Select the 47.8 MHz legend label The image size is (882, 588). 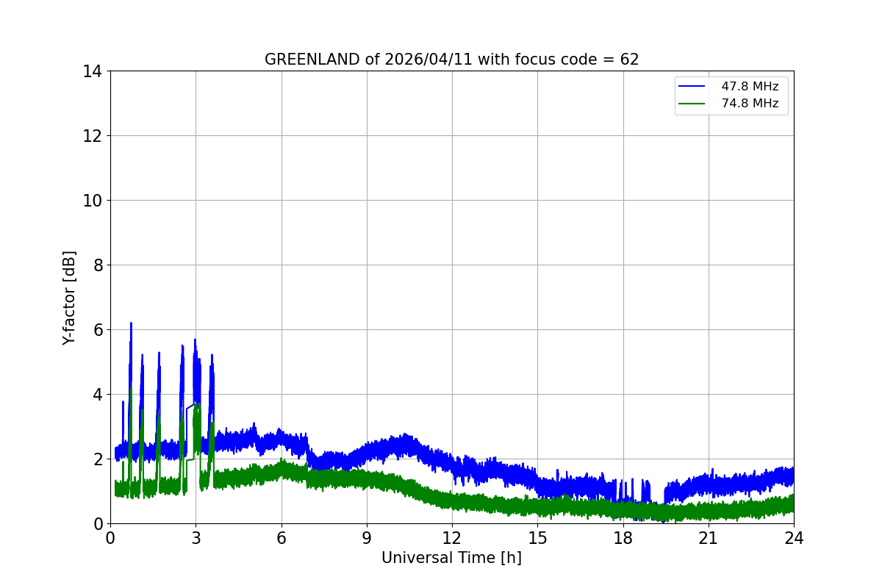coord(750,87)
